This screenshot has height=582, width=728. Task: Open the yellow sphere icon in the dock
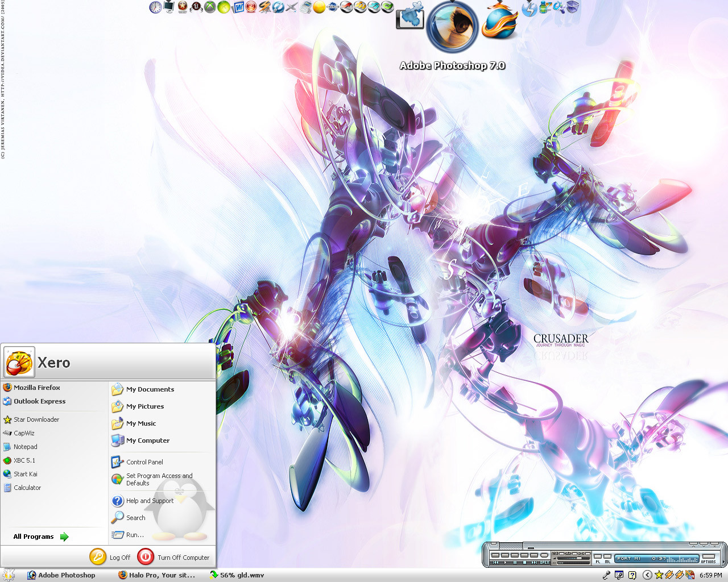coord(320,7)
